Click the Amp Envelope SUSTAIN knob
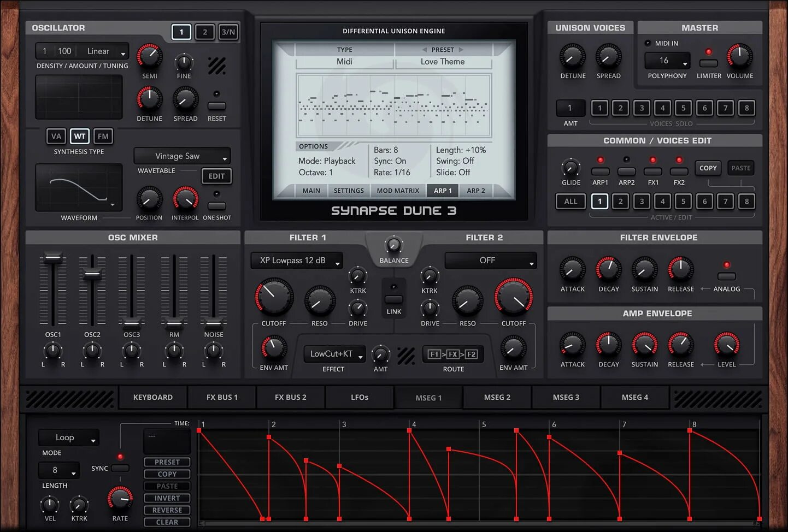This screenshot has width=788, height=532. pyautogui.click(x=645, y=345)
